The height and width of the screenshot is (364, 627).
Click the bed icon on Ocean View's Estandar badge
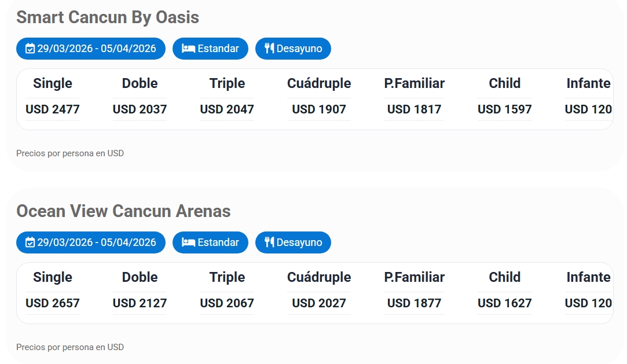pyautogui.click(x=188, y=242)
